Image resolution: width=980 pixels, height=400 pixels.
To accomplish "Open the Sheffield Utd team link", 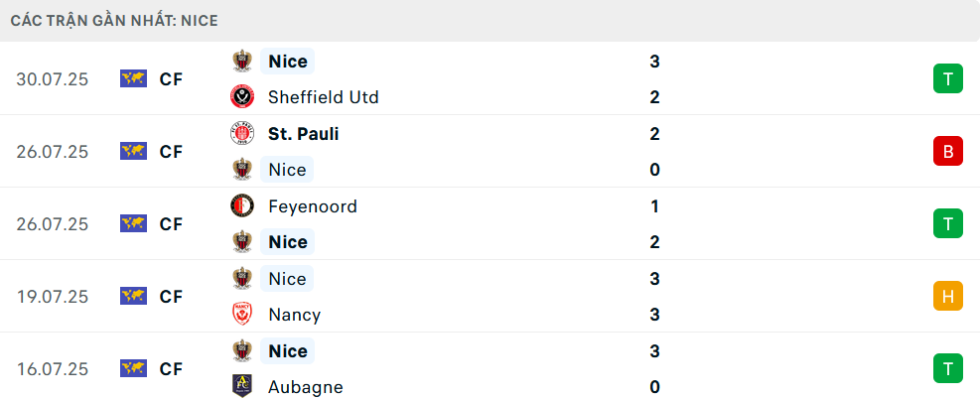I will [323, 97].
